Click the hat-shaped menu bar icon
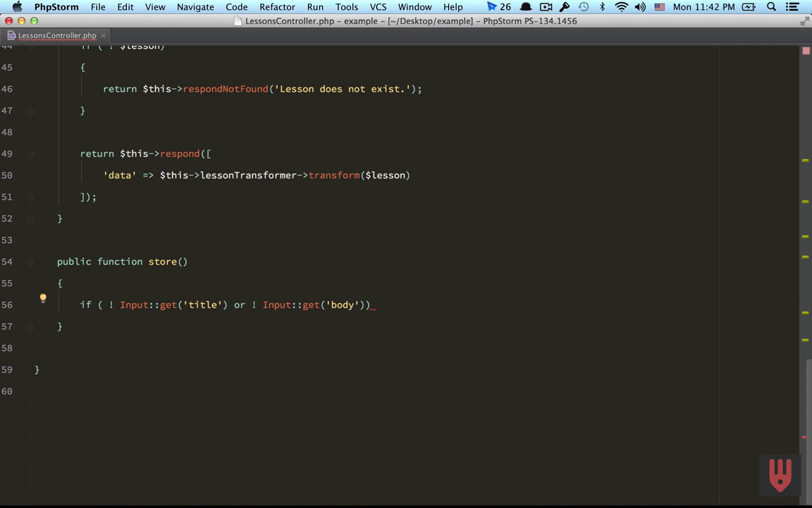The height and width of the screenshot is (508, 812). tap(526, 7)
